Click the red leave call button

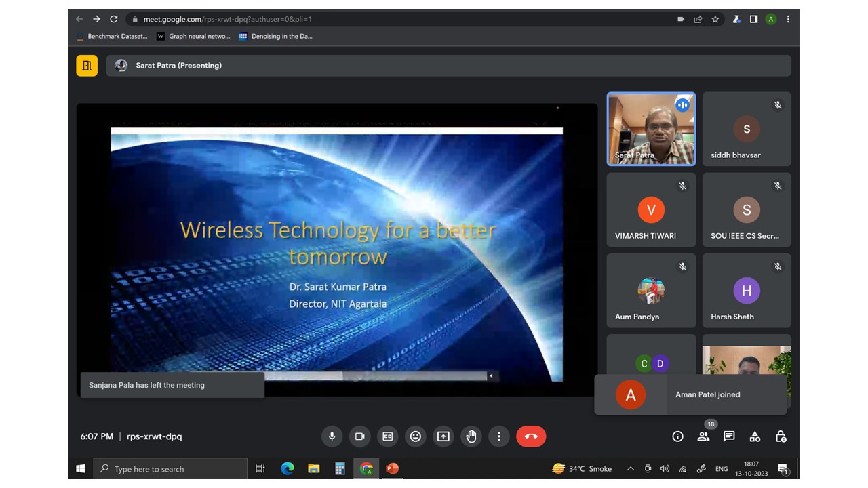(531, 436)
